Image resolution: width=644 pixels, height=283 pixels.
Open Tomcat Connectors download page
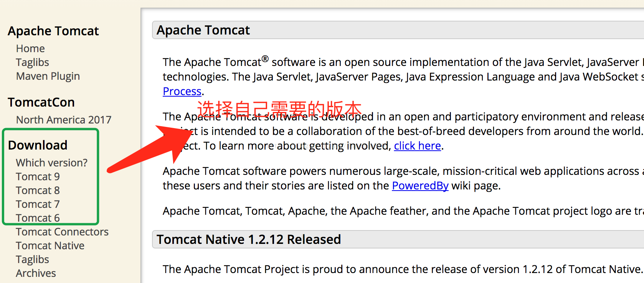pos(62,232)
